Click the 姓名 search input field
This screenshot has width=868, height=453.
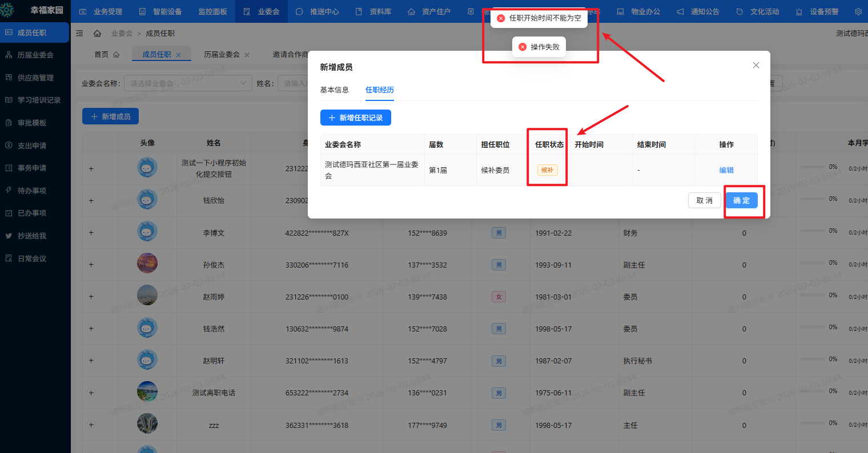click(294, 83)
